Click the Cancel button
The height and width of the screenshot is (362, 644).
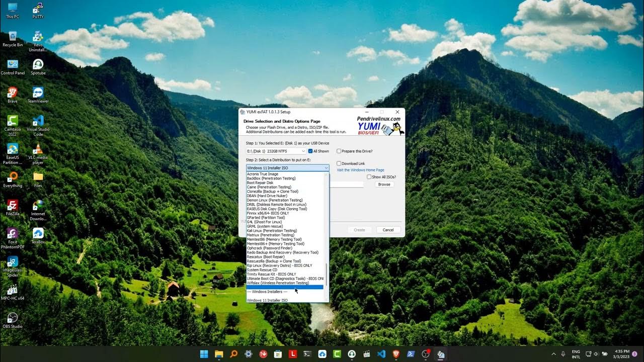pos(388,230)
